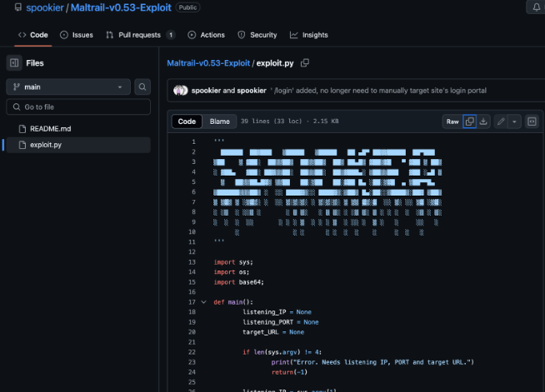Select README.md in file tree
545x392 pixels.
[78, 129]
